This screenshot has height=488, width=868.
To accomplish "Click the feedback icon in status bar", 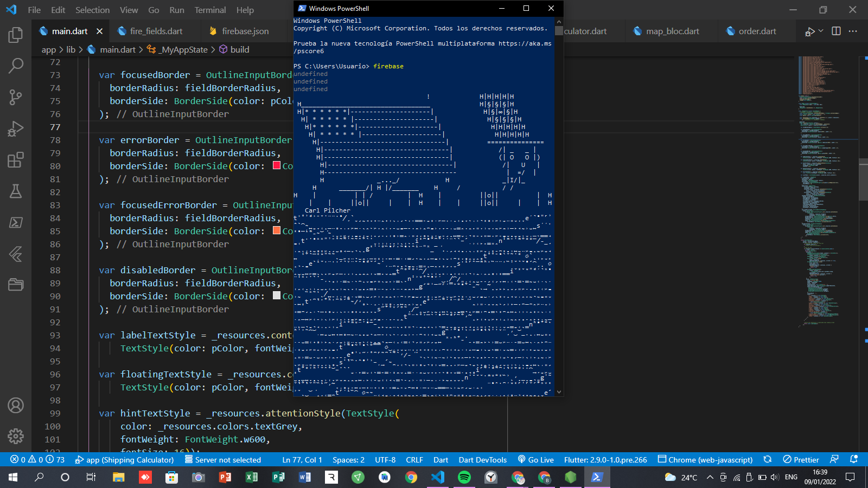I will 834,459.
